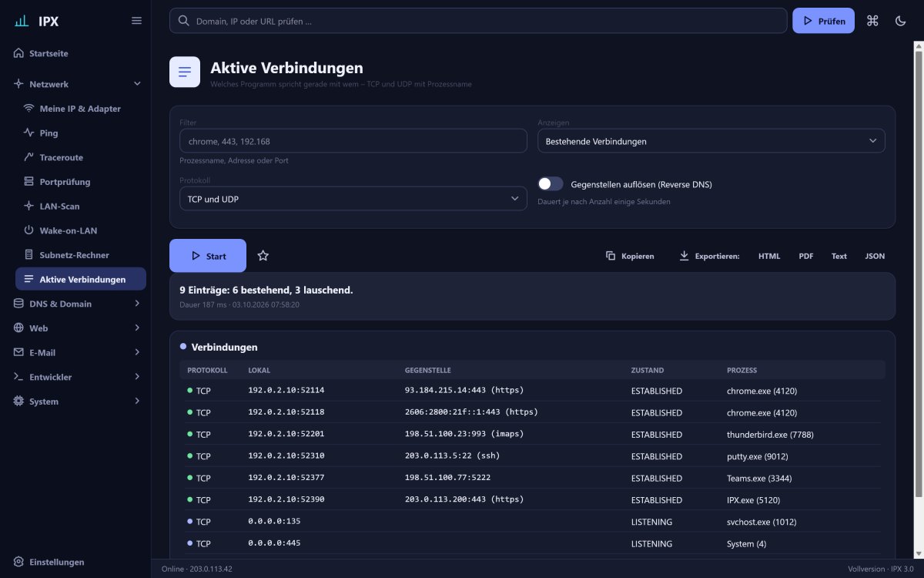This screenshot has width=924, height=578.
Task: Click the Startseite home icon
Action: [19, 54]
